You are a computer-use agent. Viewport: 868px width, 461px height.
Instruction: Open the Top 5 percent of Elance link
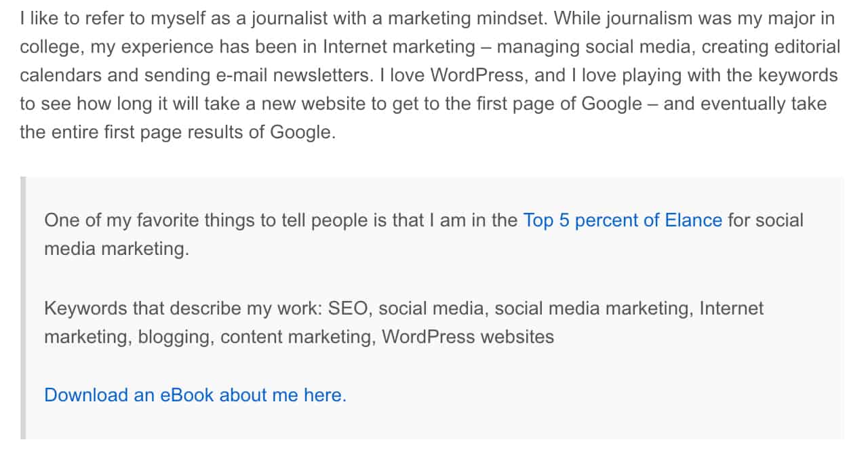point(622,220)
